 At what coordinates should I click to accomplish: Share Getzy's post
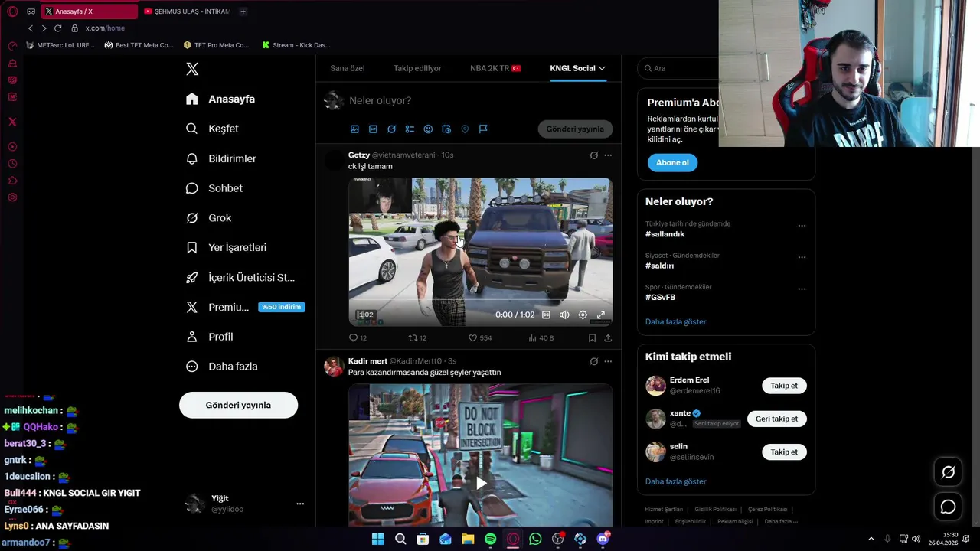[x=608, y=337]
